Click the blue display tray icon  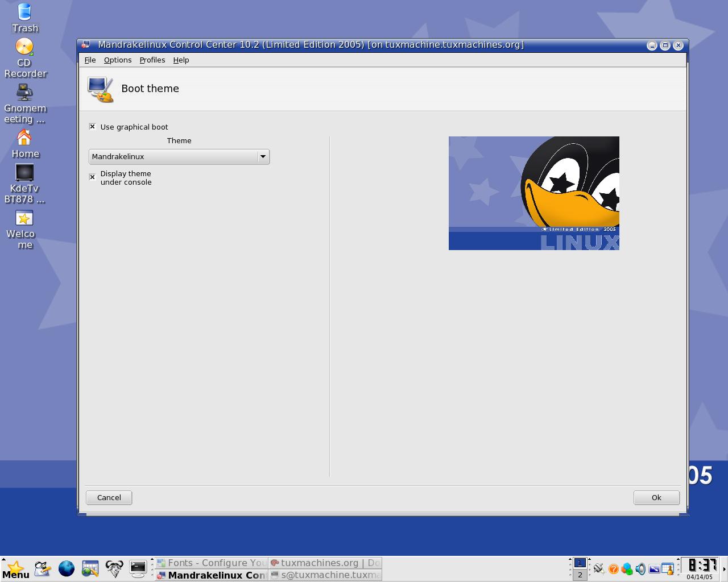654,568
